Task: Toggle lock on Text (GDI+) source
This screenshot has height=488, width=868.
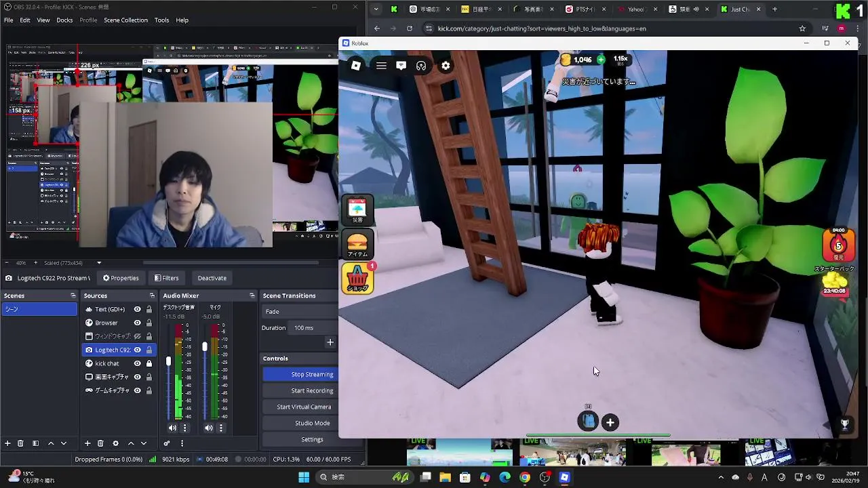Action: coord(149,309)
